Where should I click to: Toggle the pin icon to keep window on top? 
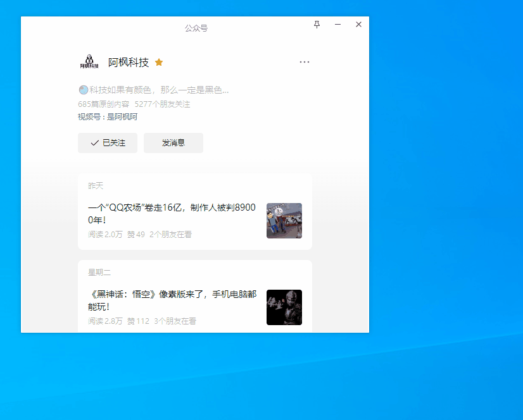317,24
